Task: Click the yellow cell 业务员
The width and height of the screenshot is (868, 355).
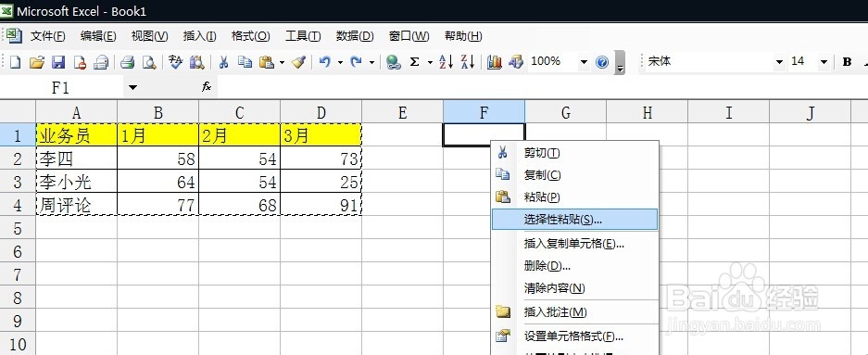Action: point(76,135)
